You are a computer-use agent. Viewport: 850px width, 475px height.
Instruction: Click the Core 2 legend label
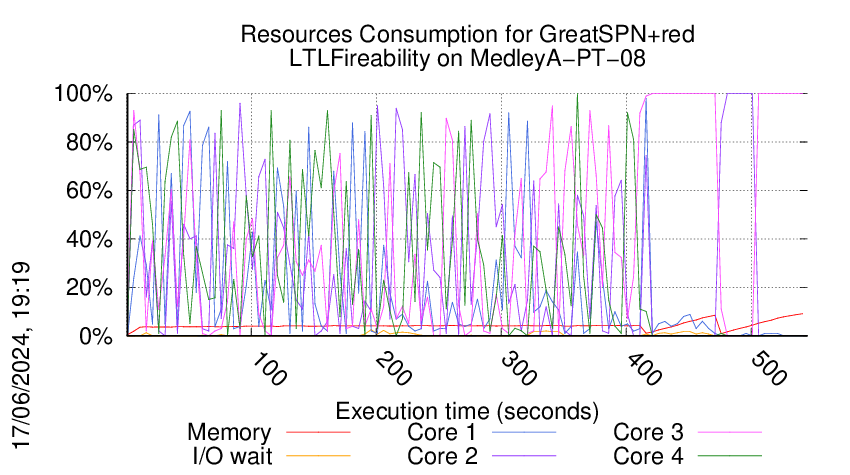442,456
